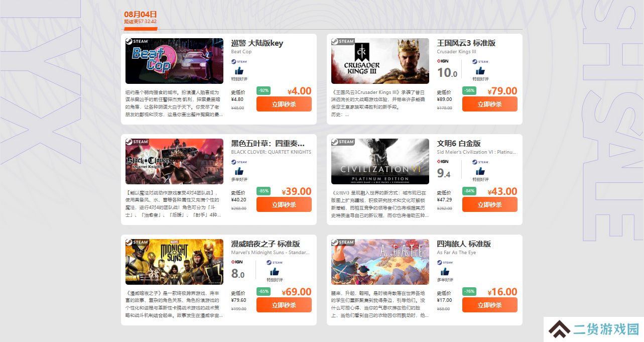Click the Steam badge on Civilization VI thumbnail

tap(343, 142)
